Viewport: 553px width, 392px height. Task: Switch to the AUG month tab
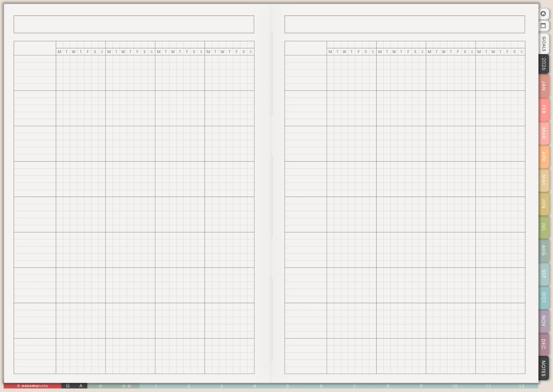543,250
